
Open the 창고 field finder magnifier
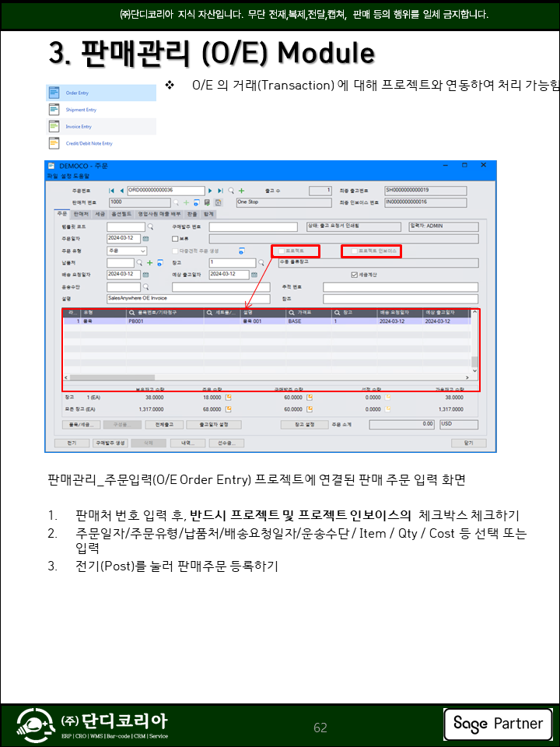(261, 262)
